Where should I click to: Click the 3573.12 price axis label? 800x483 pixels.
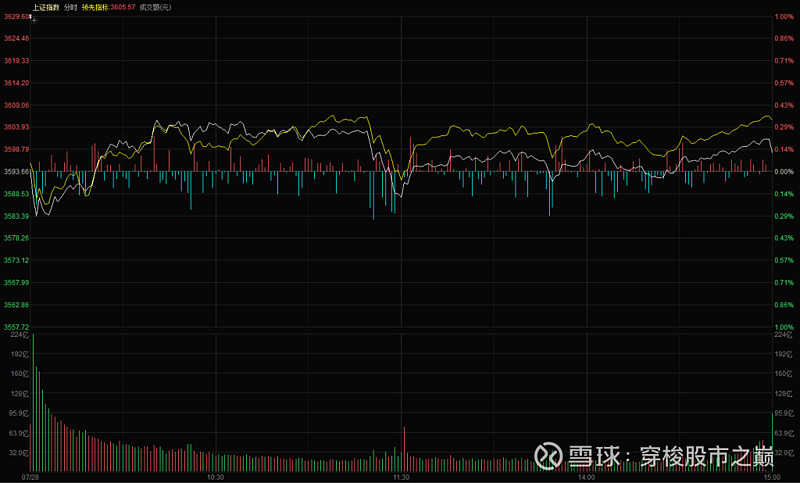[16, 260]
